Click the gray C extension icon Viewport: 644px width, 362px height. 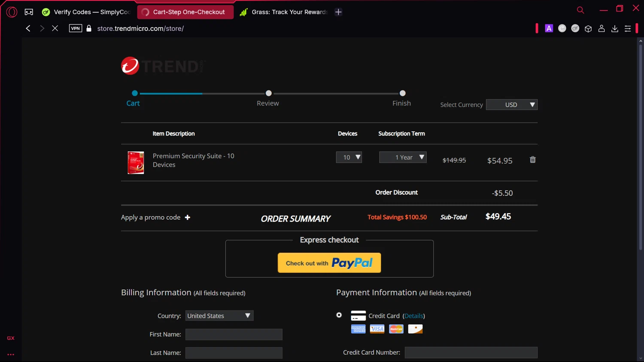[x=562, y=28]
